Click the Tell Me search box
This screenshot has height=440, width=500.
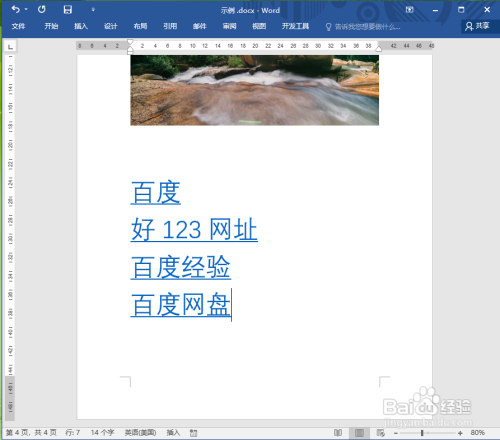coord(363,27)
